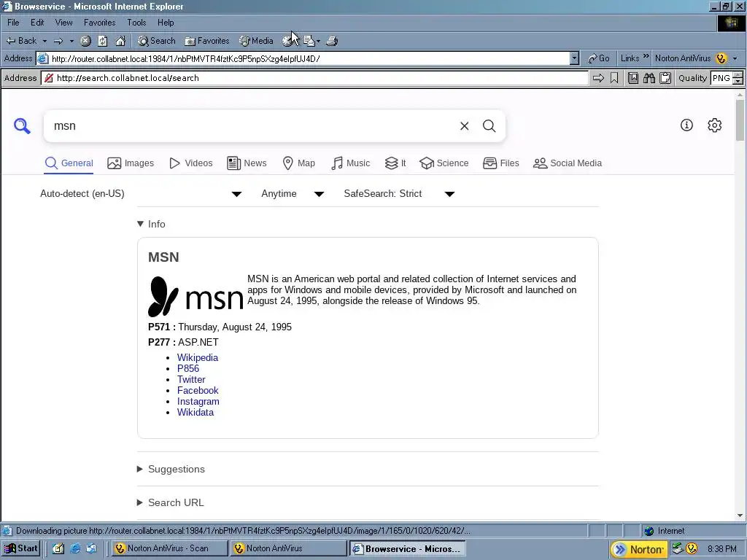Open the Forward history dropdown arrow
Screen dimensions: 747x560
(x=71, y=41)
